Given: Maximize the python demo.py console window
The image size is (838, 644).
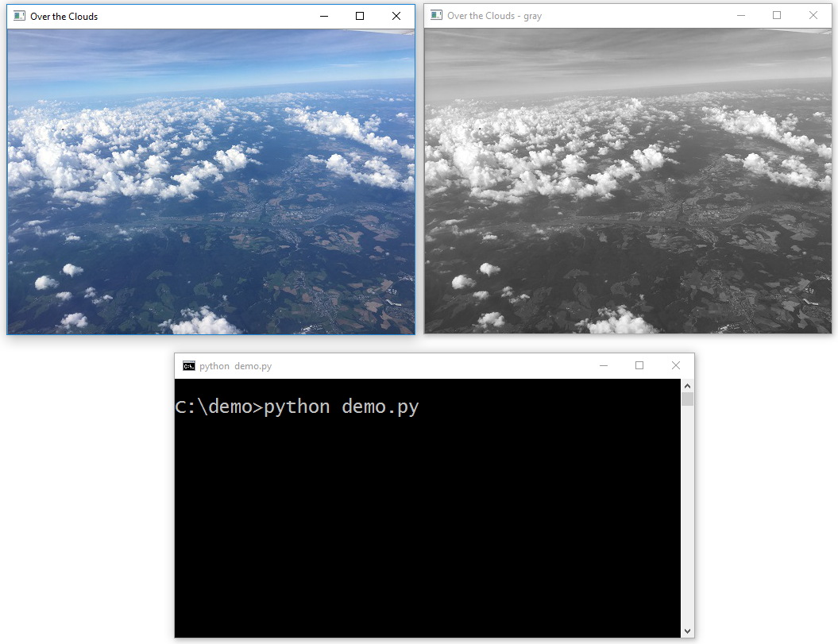Looking at the screenshot, I should coord(639,365).
